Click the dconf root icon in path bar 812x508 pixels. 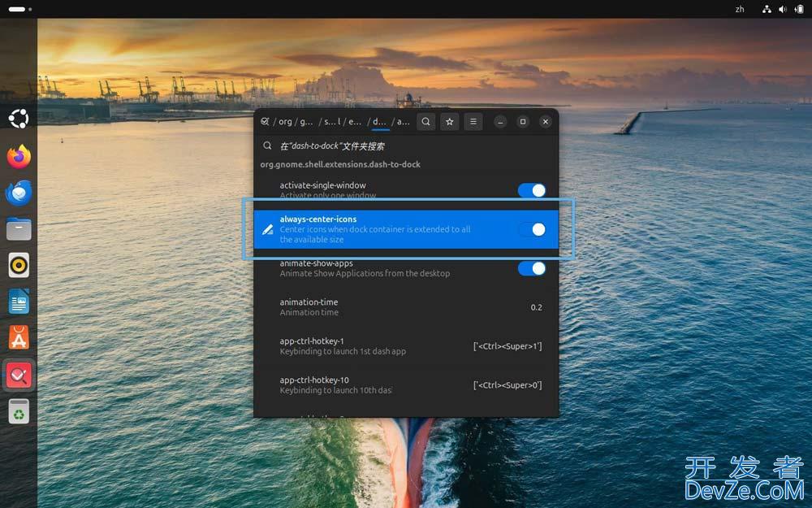tap(266, 121)
